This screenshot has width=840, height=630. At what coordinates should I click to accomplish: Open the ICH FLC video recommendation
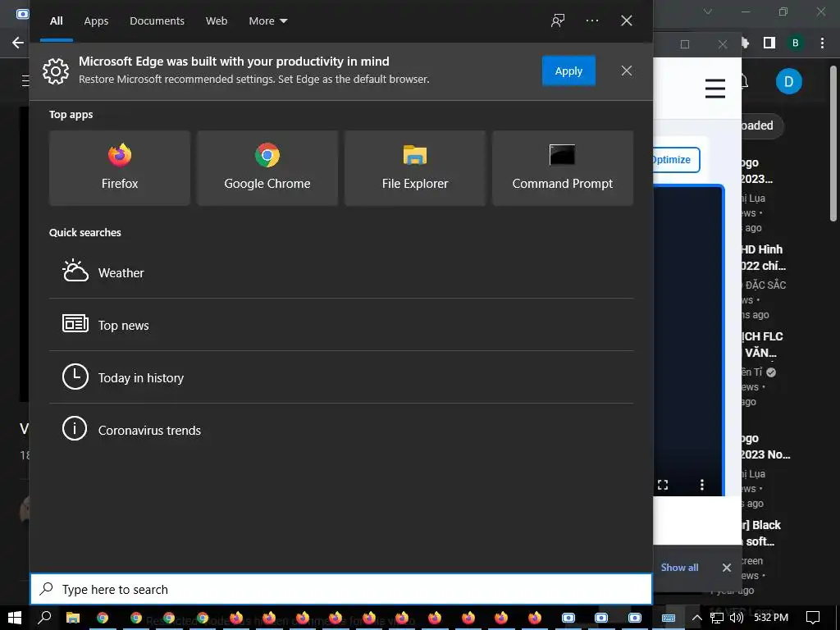(x=763, y=345)
